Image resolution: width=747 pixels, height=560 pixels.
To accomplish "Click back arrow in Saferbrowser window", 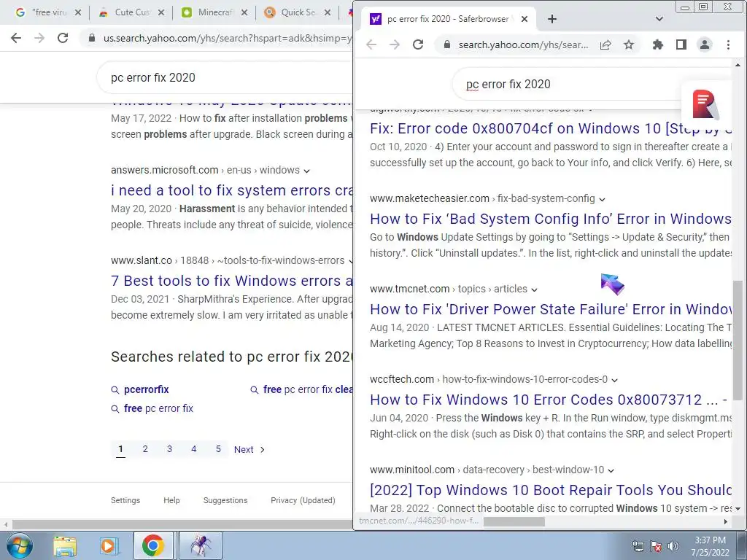I will point(371,44).
